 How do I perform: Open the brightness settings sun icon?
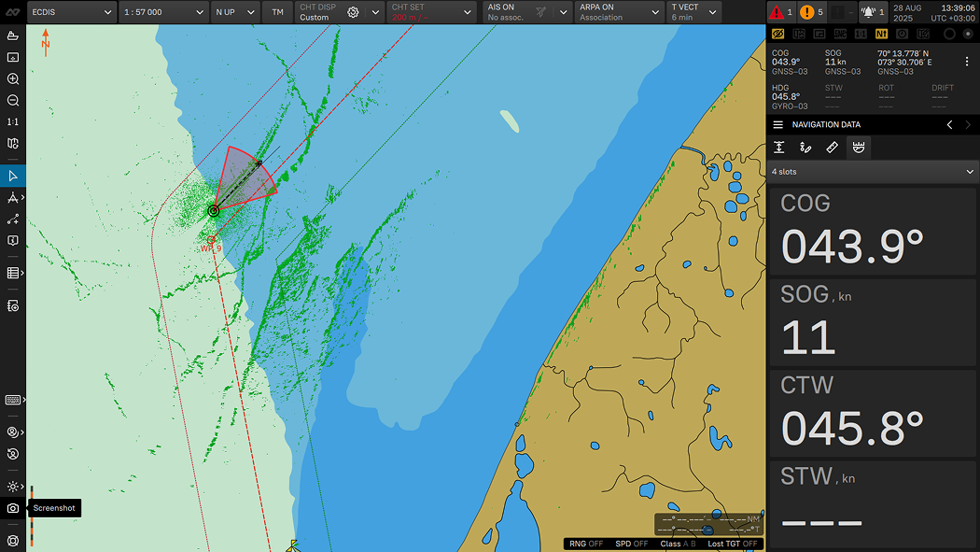coord(13,487)
